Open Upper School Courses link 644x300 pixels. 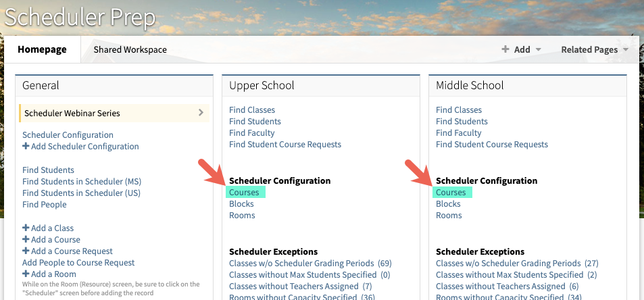click(244, 193)
